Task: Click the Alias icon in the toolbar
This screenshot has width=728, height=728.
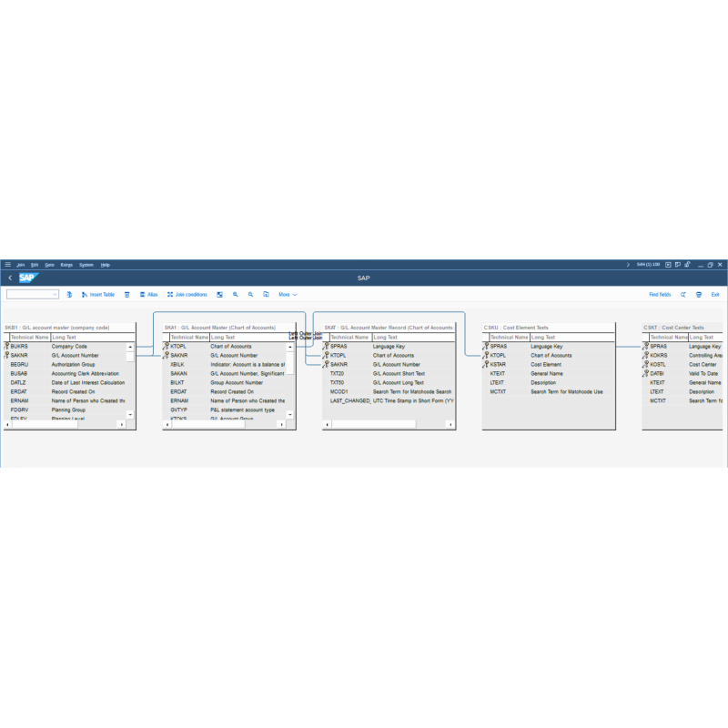Action: (148, 294)
